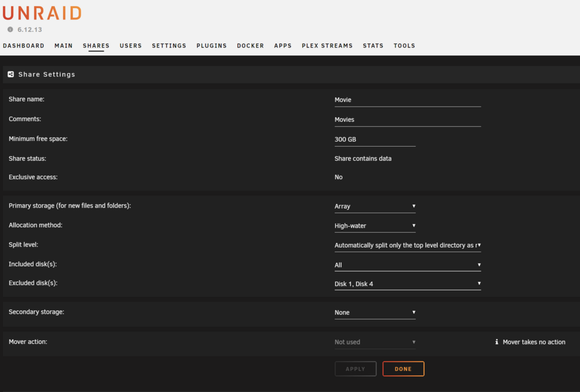Click the Share status label
This screenshot has width=580, height=392.
pos(27,159)
